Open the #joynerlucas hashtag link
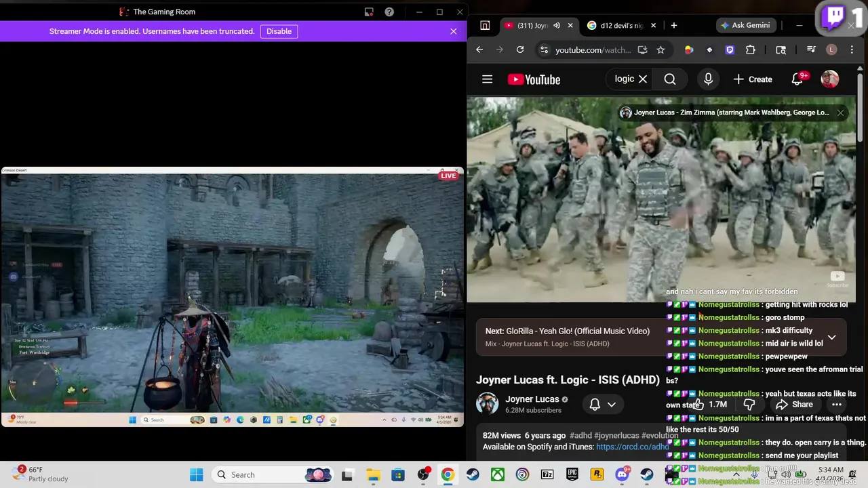This screenshot has height=488, width=868. tap(616, 436)
